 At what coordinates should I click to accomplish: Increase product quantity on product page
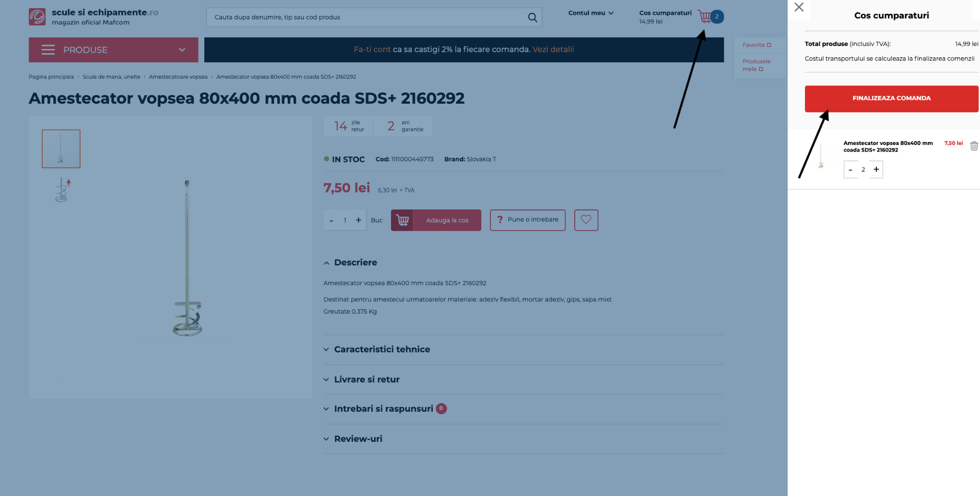(x=358, y=220)
